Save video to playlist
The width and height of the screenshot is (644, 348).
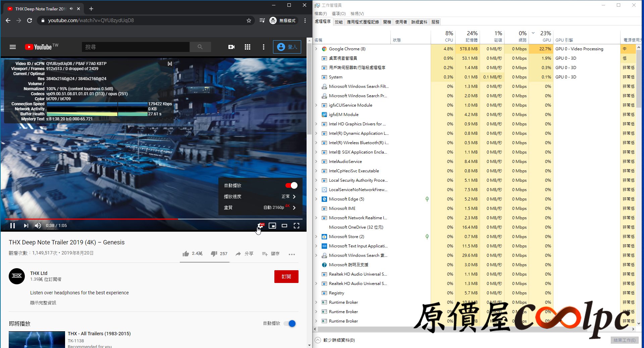[x=271, y=254]
